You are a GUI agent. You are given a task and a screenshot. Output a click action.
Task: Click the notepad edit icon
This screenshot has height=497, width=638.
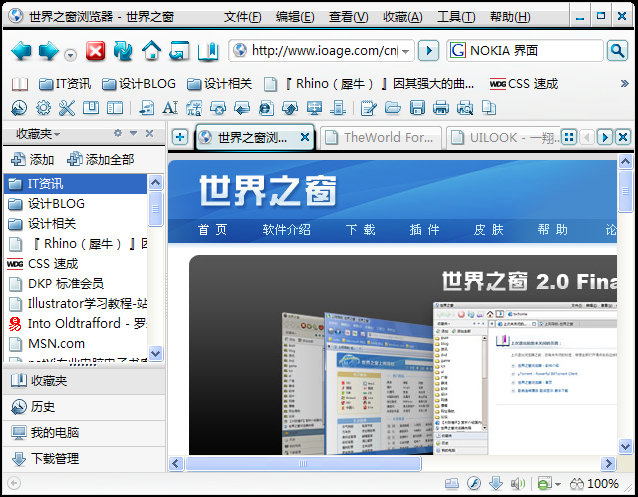(369, 108)
